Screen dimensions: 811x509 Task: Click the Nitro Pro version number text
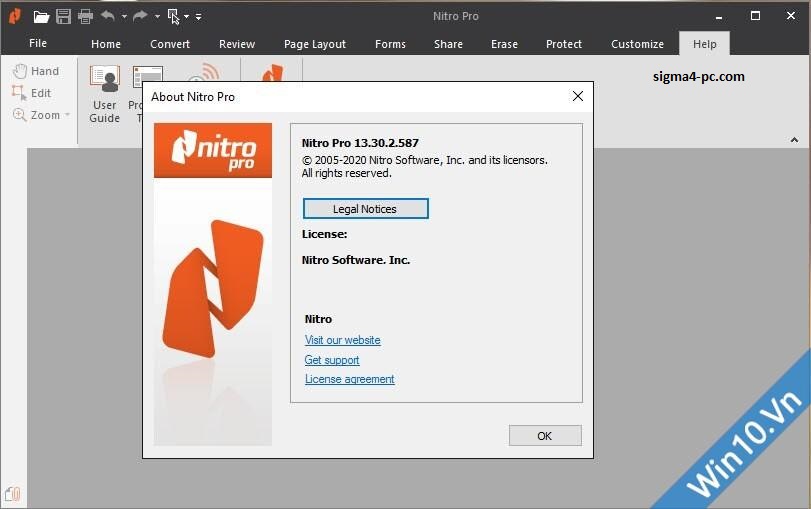point(360,143)
